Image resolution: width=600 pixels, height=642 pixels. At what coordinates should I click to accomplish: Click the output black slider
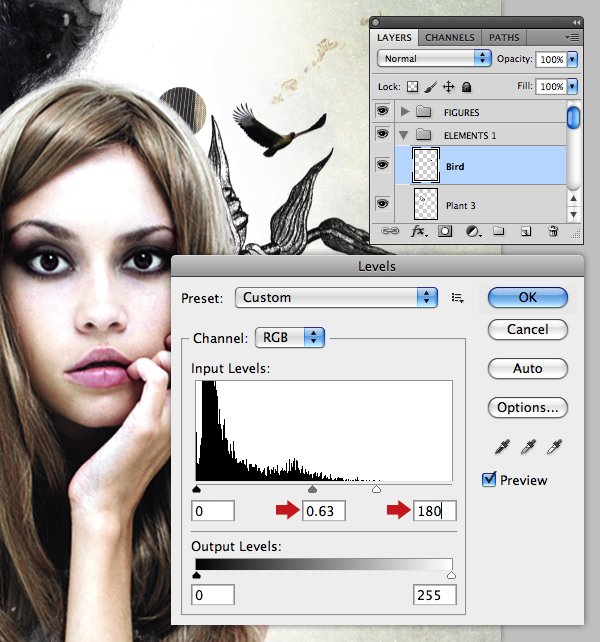[196, 575]
